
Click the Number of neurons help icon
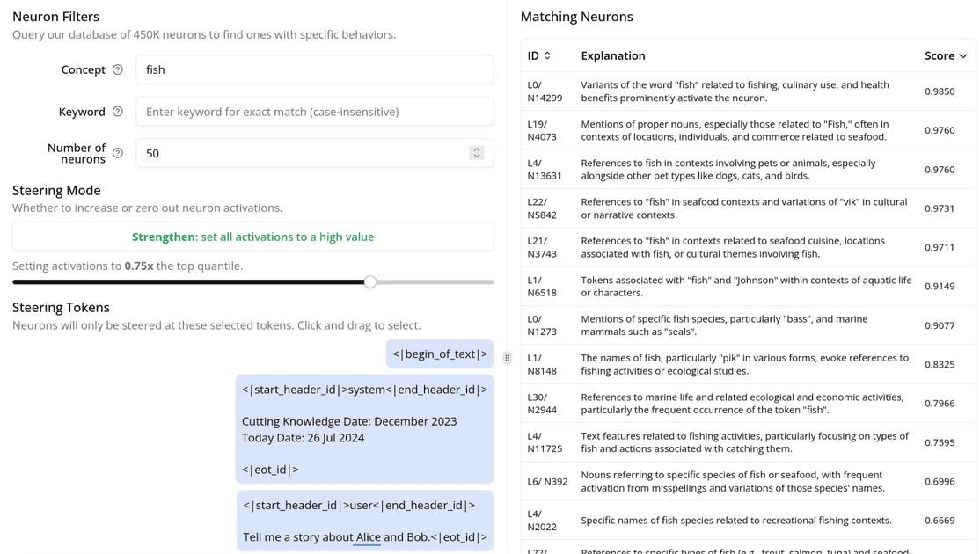point(118,153)
